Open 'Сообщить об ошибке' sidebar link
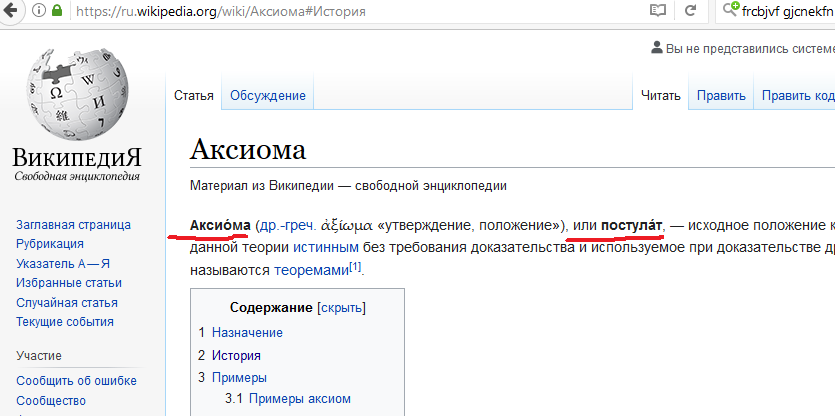The image size is (835, 416). (x=77, y=381)
